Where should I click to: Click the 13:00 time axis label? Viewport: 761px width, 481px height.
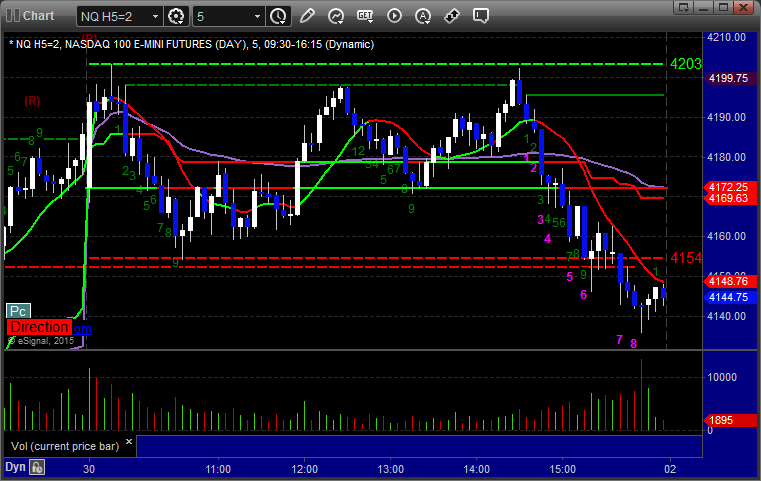pos(391,469)
